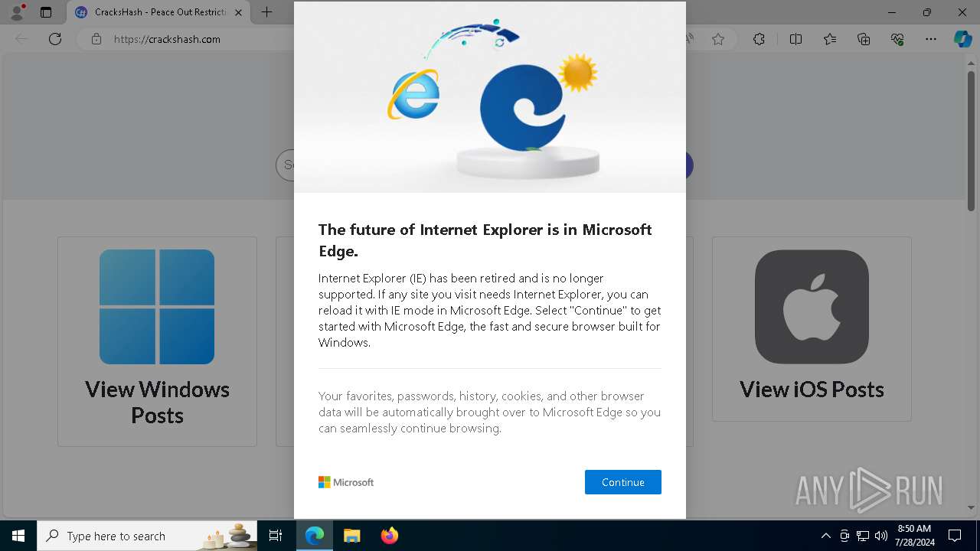Go back to the previous page

tap(21, 39)
